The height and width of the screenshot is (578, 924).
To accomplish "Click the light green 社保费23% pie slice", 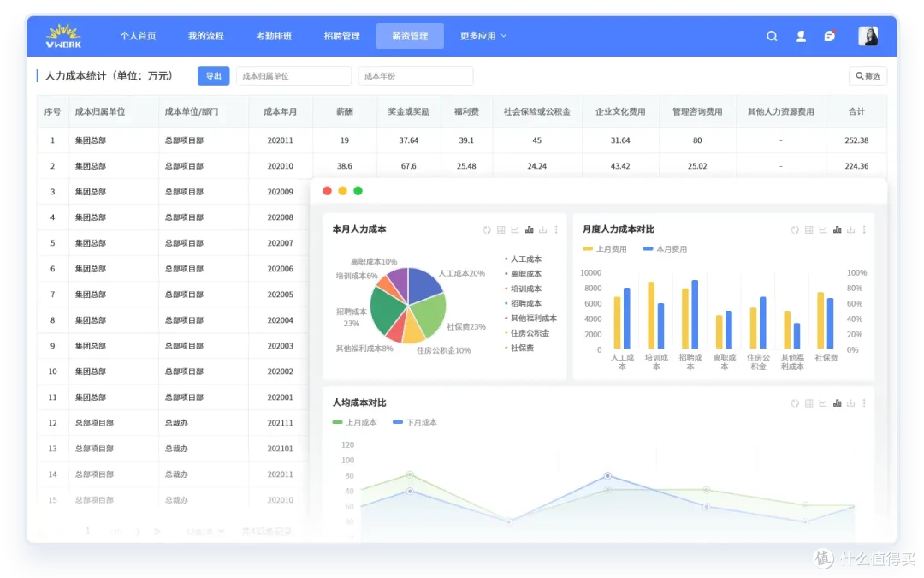I will [431, 313].
